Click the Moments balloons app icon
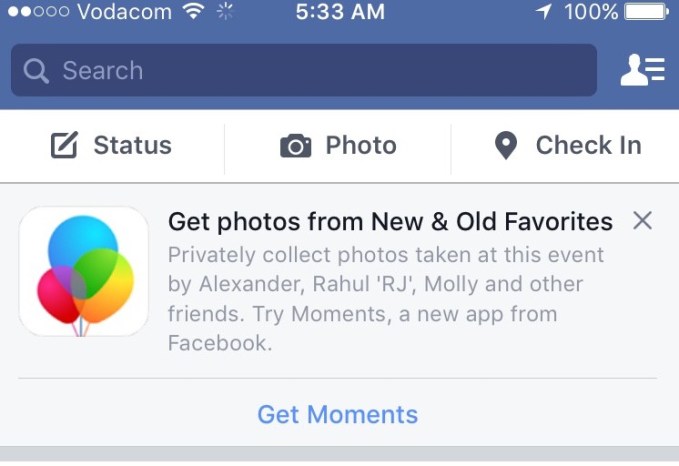 [84, 271]
